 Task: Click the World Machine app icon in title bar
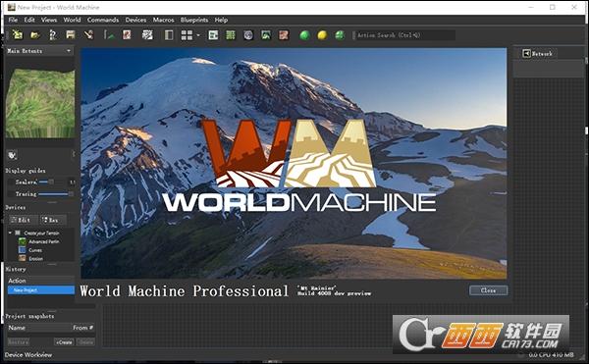tap(11, 7)
